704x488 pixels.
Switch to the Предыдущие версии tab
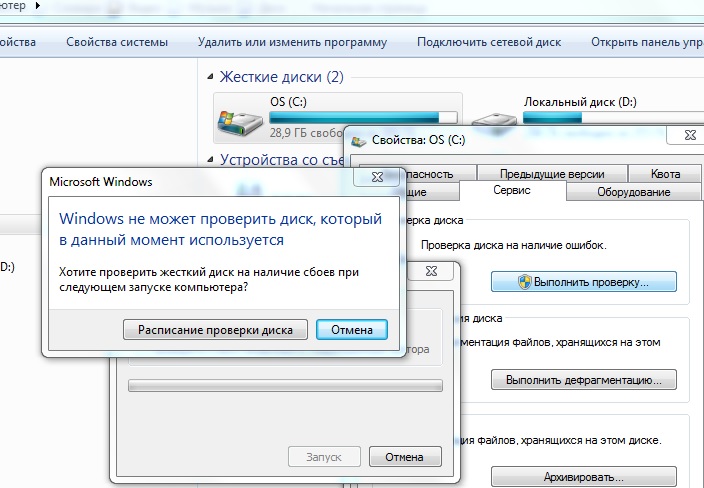[552, 174]
